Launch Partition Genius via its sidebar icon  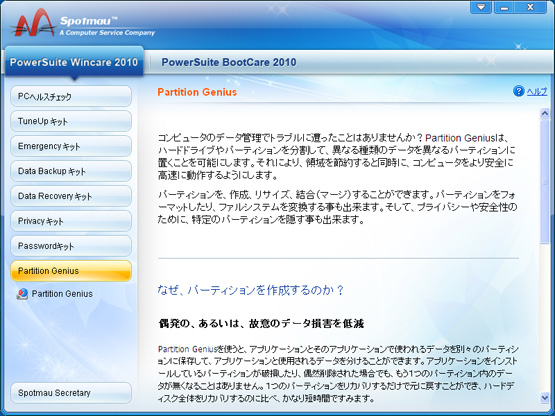[x=22, y=294]
